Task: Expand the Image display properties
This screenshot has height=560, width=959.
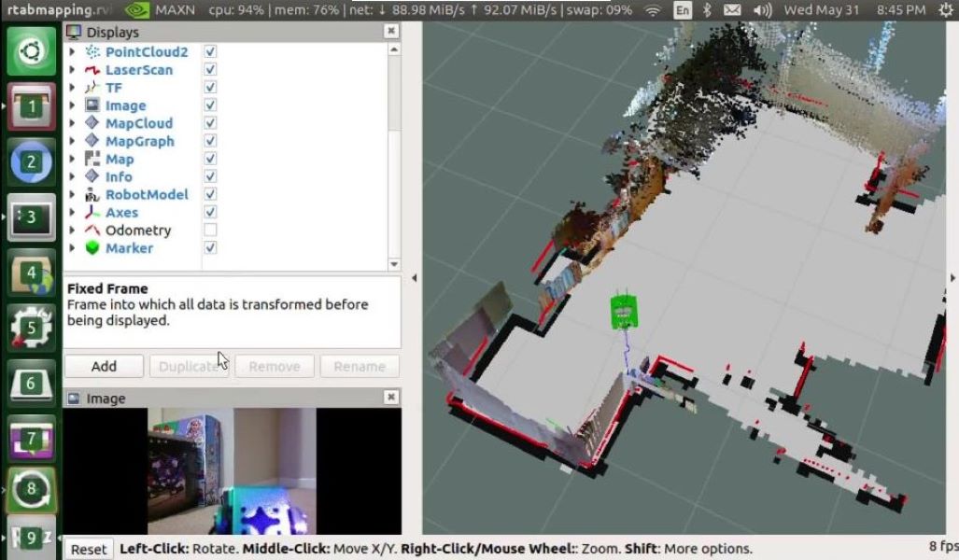Action: coord(73,106)
